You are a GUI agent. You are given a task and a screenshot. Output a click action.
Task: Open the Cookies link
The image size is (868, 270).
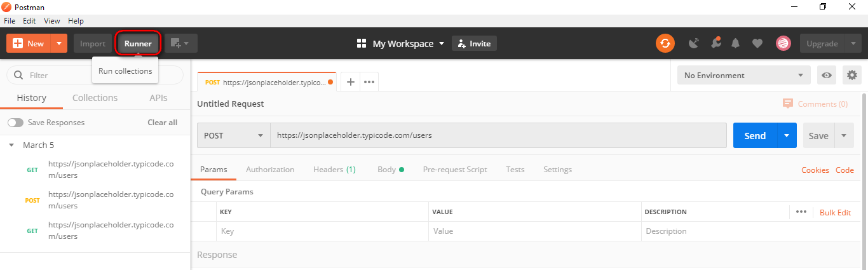coord(815,170)
